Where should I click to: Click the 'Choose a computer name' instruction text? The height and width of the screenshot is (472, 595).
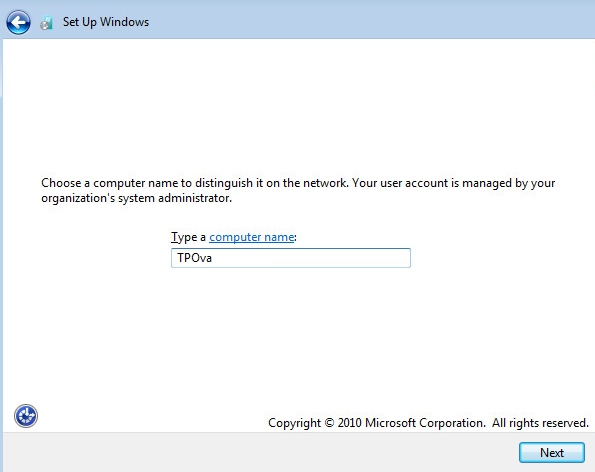pos(298,190)
